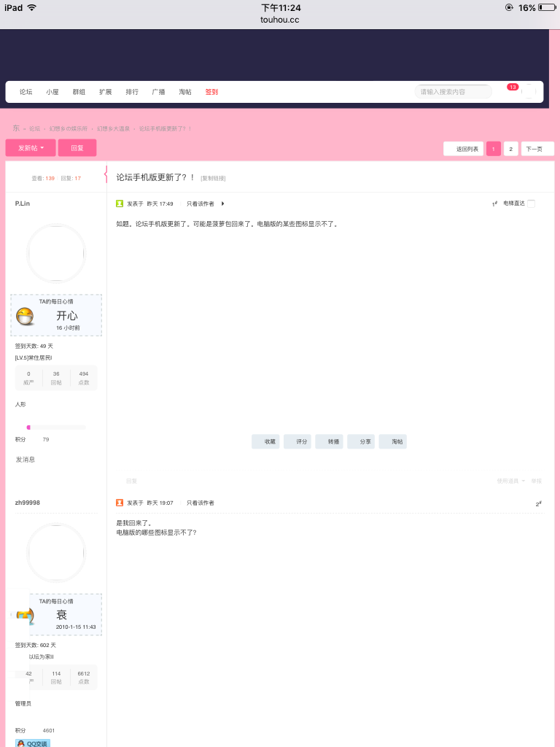Click the 开心 mood emoji icon
The height and width of the screenshot is (747, 560).
coord(25,316)
